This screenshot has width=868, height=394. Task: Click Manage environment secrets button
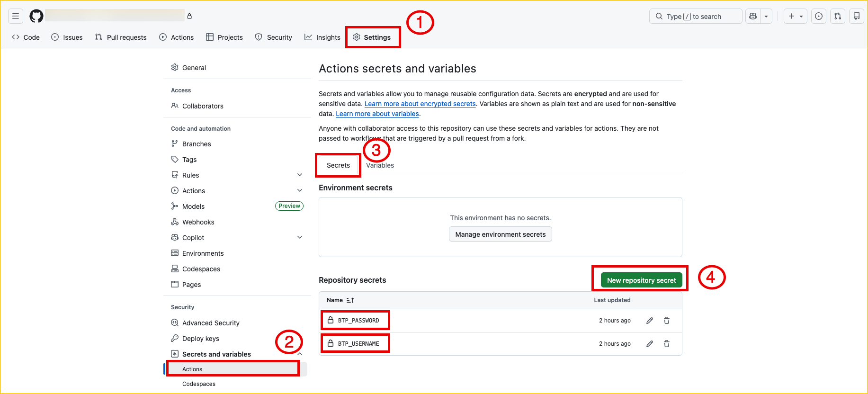click(x=501, y=234)
